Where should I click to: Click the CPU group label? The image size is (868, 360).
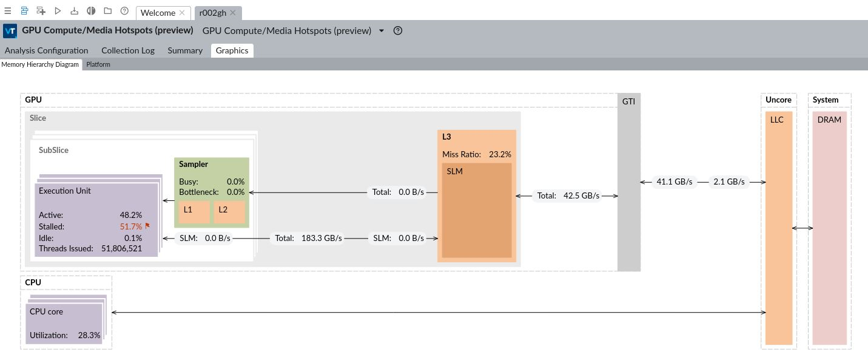click(33, 282)
